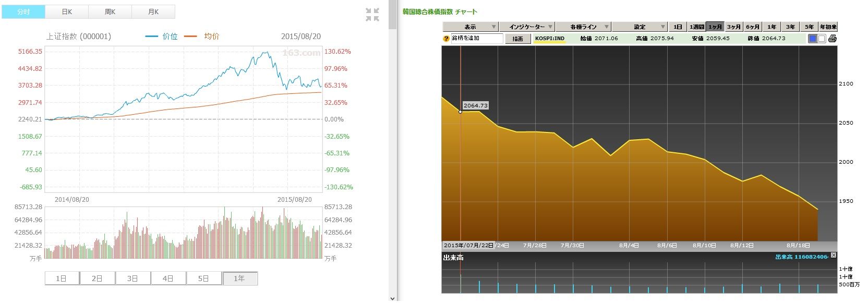Choose the 2日 range button
Viewport: 868px width, 303px height.
(97, 278)
